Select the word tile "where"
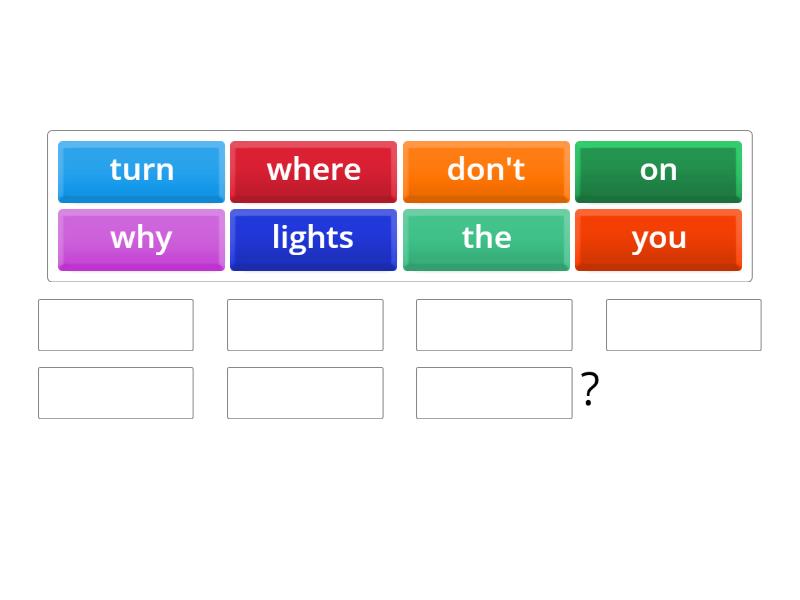Image resolution: width=800 pixels, height=600 pixels. click(313, 170)
